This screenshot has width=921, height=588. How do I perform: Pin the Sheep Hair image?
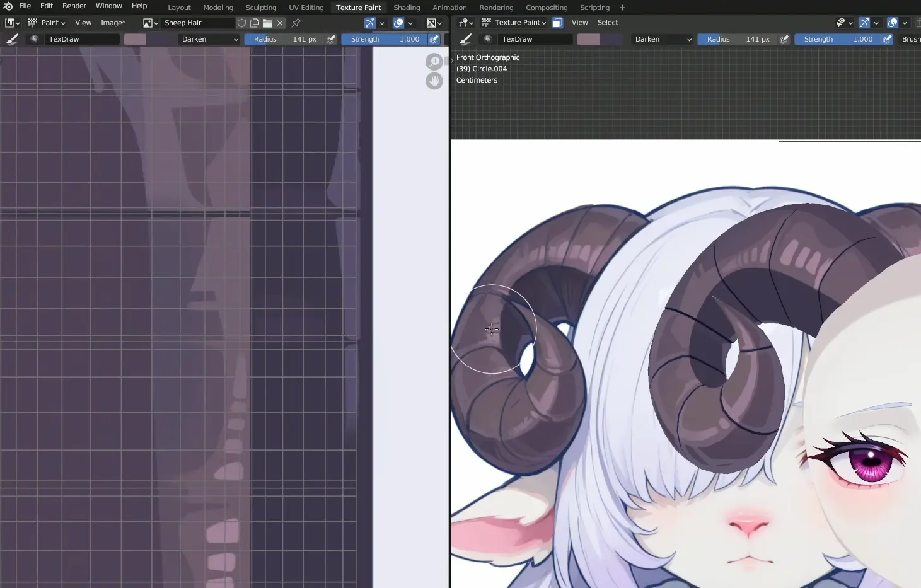(x=296, y=23)
